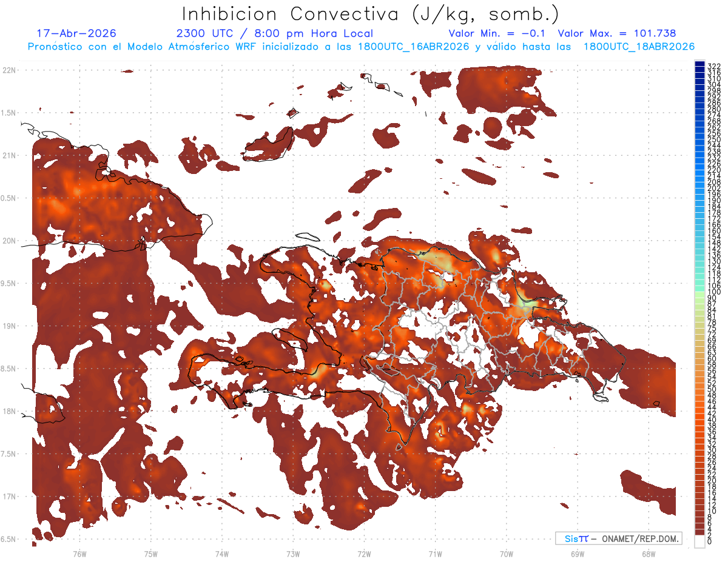The image size is (728, 562).
Task: Click the WRF model forecast description line
Action: tap(361, 46)
